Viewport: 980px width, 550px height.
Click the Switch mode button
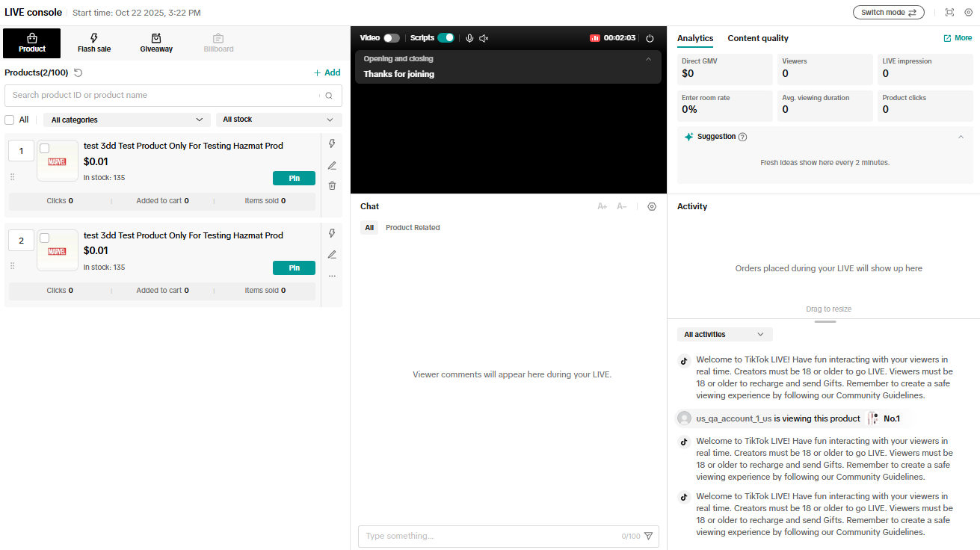coord(888,13)
